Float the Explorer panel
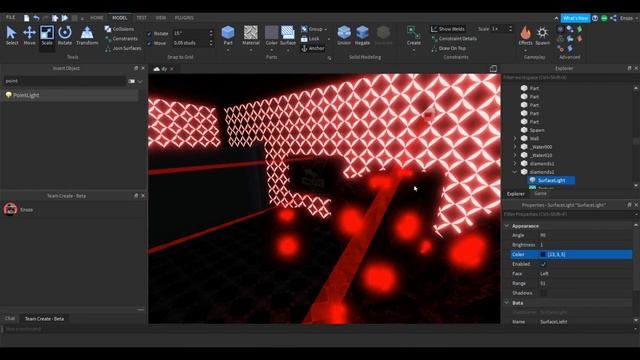 coord(629,68)
